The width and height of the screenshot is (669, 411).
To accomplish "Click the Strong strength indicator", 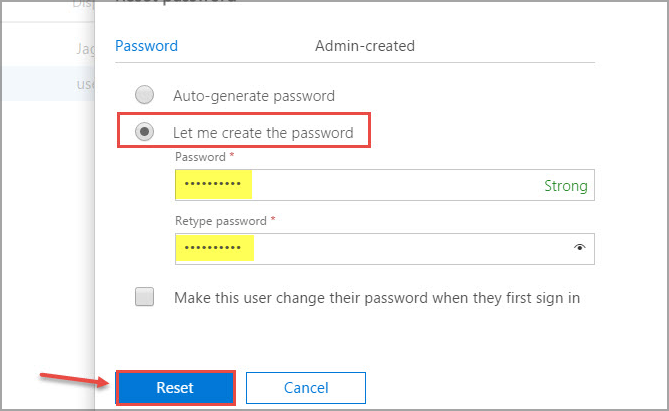I will click(566, 186).
